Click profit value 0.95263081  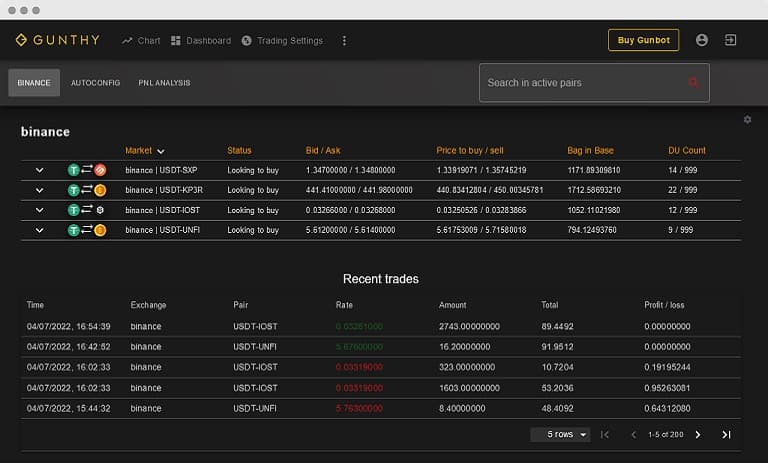click(667, 388)
